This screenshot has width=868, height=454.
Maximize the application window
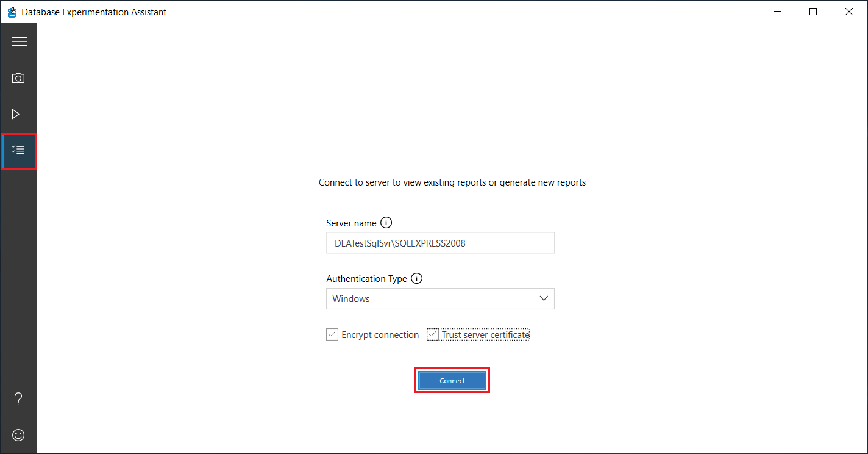point(813,12)
